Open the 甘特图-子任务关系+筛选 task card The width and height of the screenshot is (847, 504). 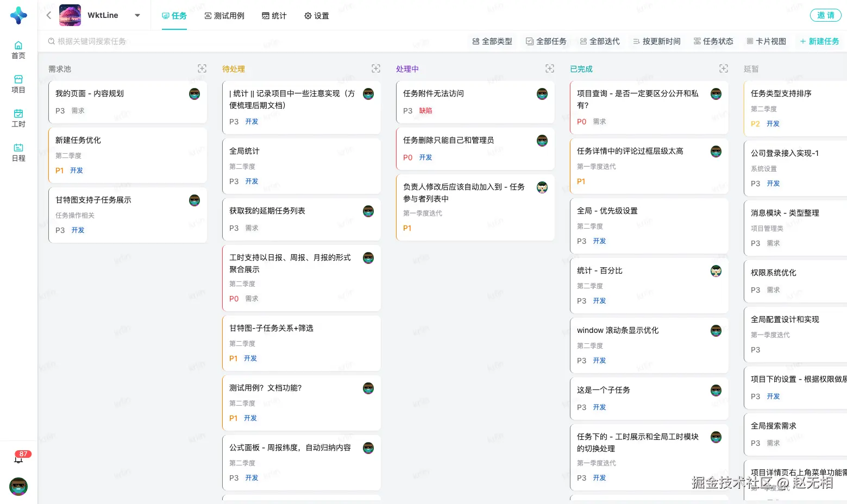[x=302, y=343]
